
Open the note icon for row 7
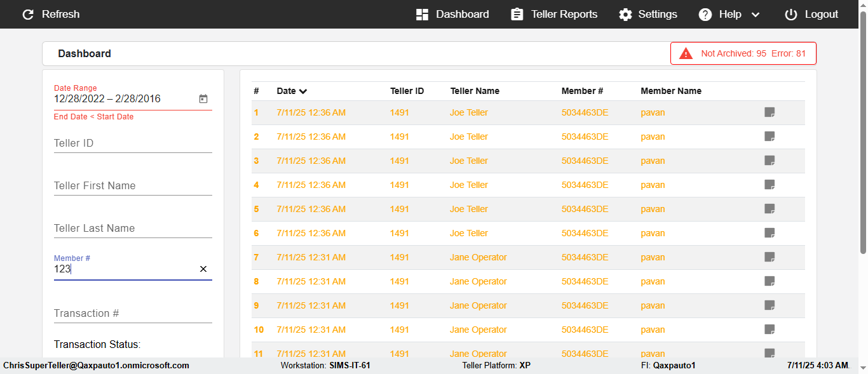pos(770,257)
